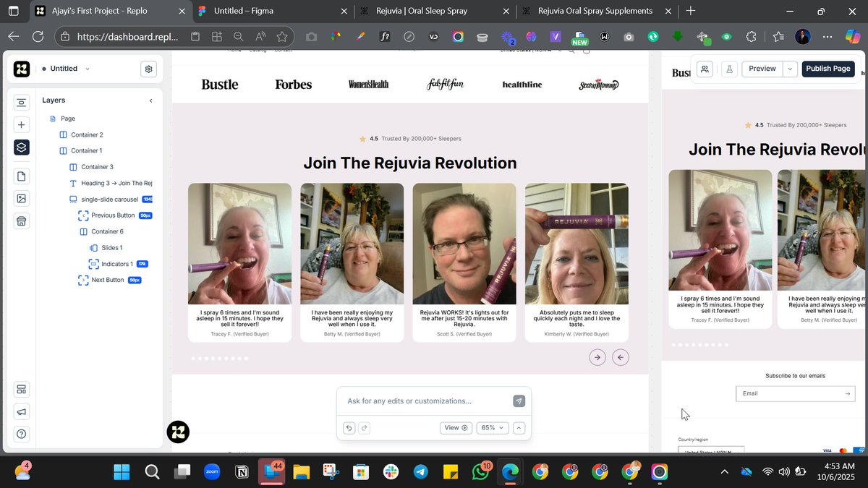
Task: Click the Replo logo in the top-left
Action: pos(22,69)
